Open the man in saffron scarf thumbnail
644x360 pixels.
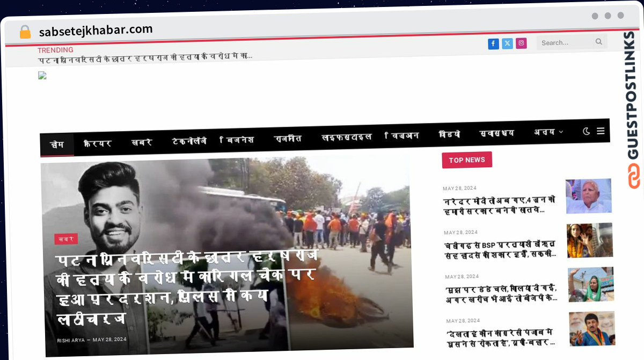pyautogui.click(x=592, y=328)
